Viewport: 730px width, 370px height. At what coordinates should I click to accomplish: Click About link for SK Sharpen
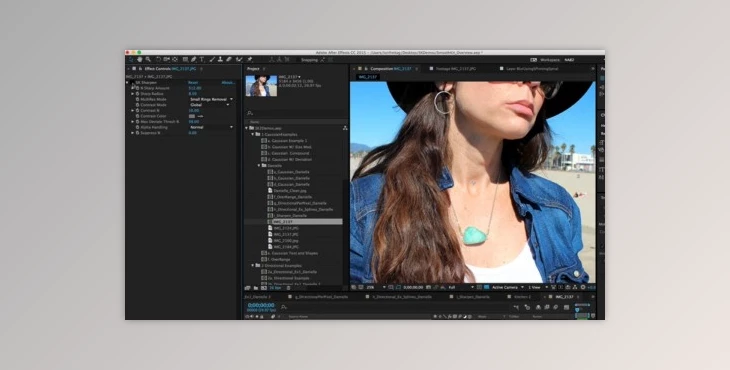point(228,82)
